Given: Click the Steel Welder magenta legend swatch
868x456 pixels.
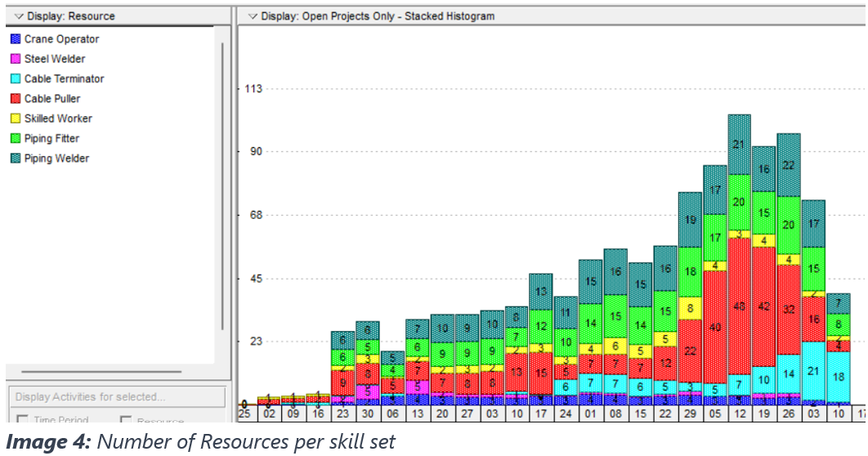Looking at the screenshot, I should click(x=15, y=59).
